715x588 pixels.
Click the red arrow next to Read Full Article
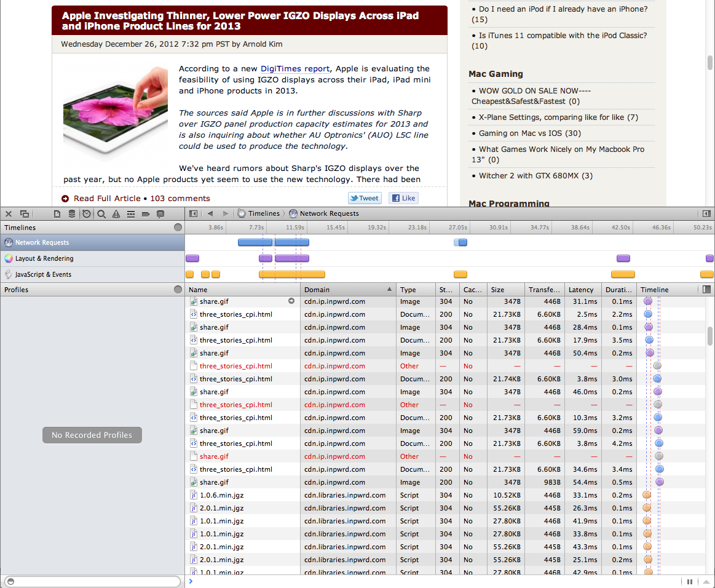65,199
